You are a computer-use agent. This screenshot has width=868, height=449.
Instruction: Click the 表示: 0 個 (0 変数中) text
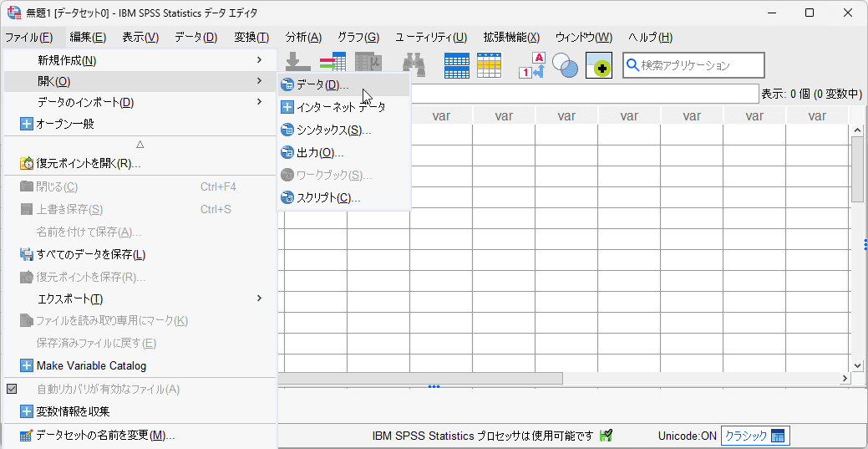click(812, 94)
